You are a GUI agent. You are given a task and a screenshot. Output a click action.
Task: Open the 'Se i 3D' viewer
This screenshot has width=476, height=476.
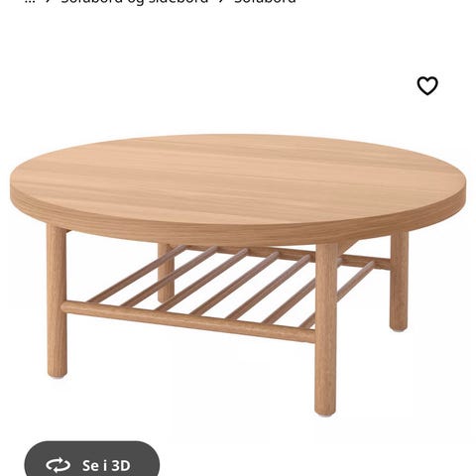tap(92, 459)
